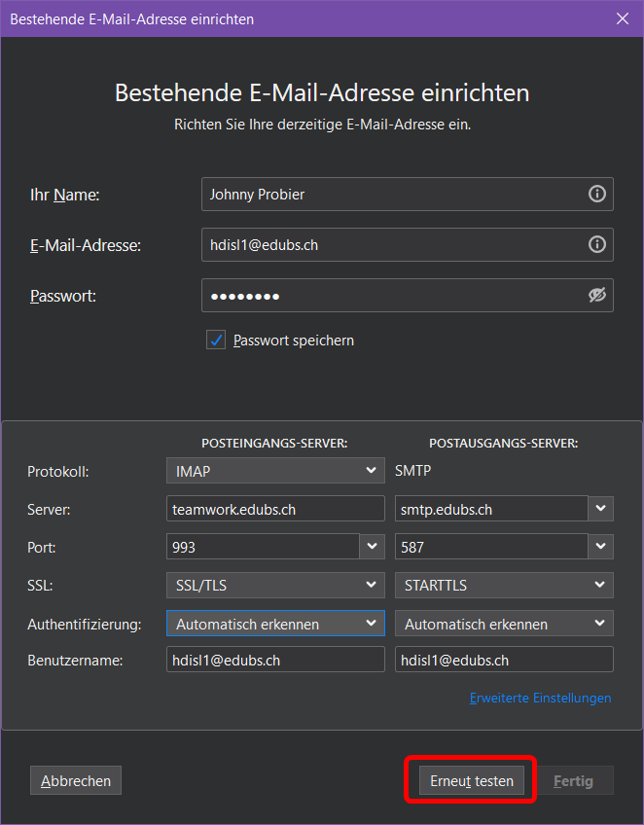Click the info icon beside the e-mail address field
The width and height of the screenshot is (644, 825).
596,245
